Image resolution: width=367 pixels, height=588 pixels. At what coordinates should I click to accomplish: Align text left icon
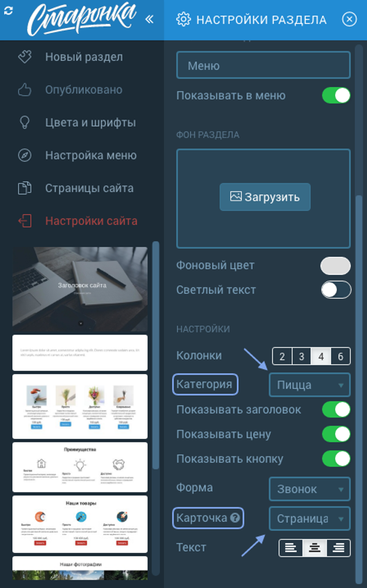(291, 548)
